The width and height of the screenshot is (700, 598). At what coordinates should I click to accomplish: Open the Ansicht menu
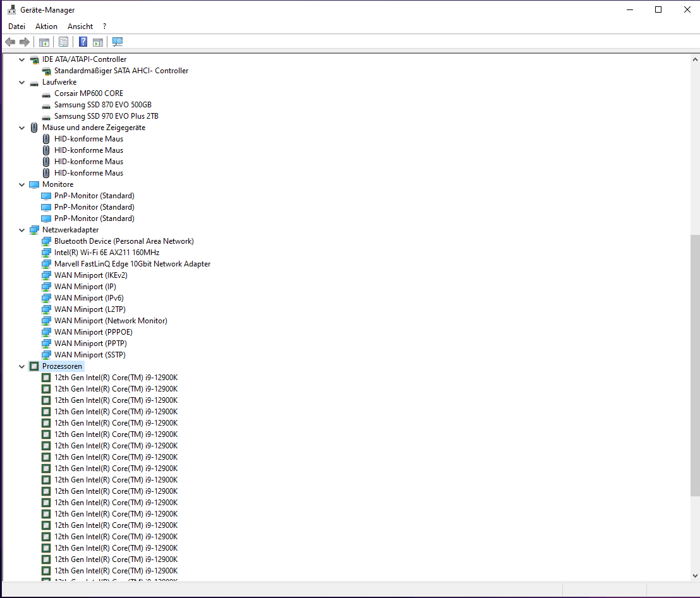[x=80, y=27]
